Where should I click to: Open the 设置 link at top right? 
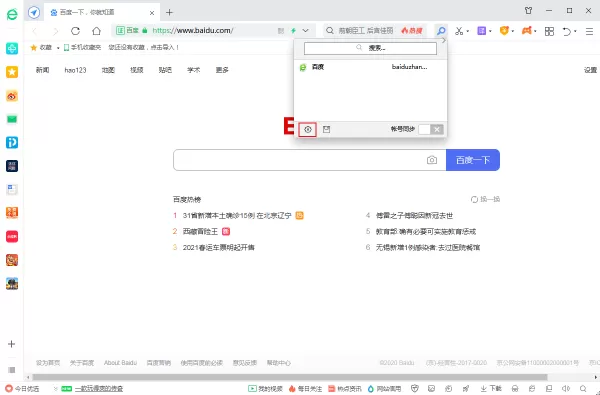click(590, 70)
